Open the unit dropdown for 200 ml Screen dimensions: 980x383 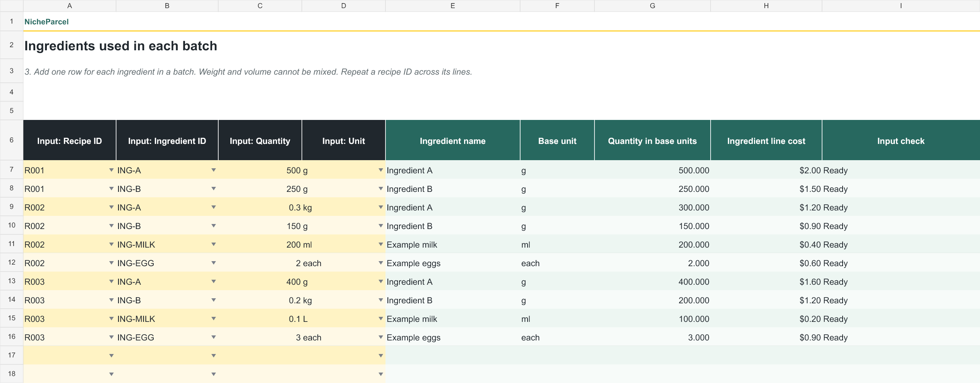coord(380,245)
